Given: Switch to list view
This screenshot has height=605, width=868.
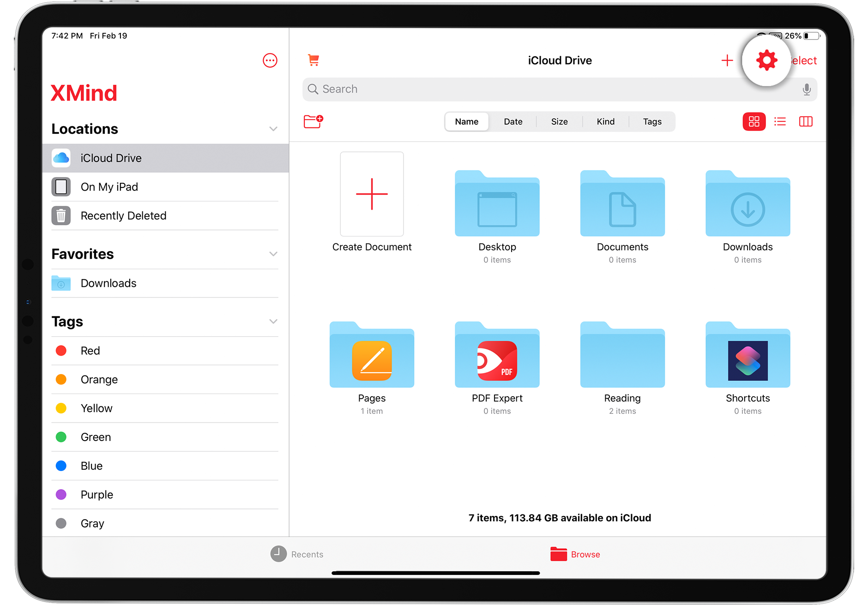Looking at the screenshot, I should (780, 121).
